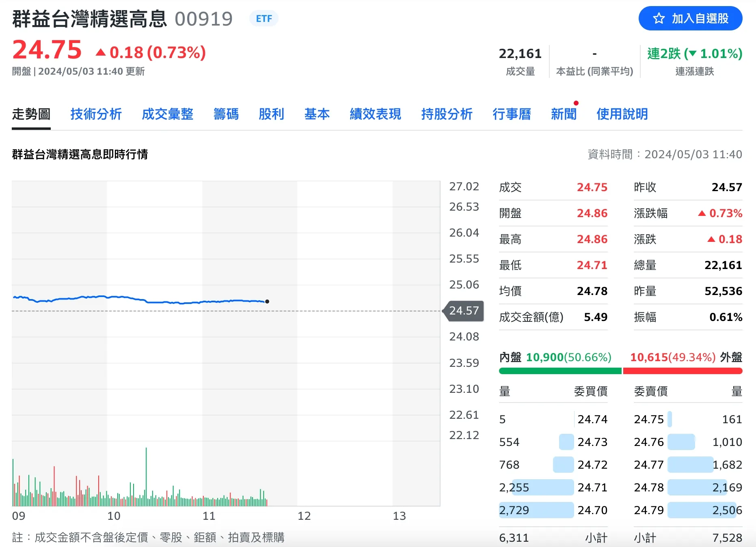Click the 昨收 value 24.57 in the table
Image resolution: width=756 pixels, height=547 pixels.
coord(727,187)
